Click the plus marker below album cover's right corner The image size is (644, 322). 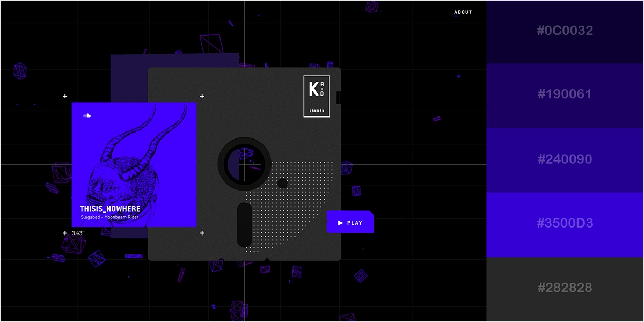(x=202, y=233)
